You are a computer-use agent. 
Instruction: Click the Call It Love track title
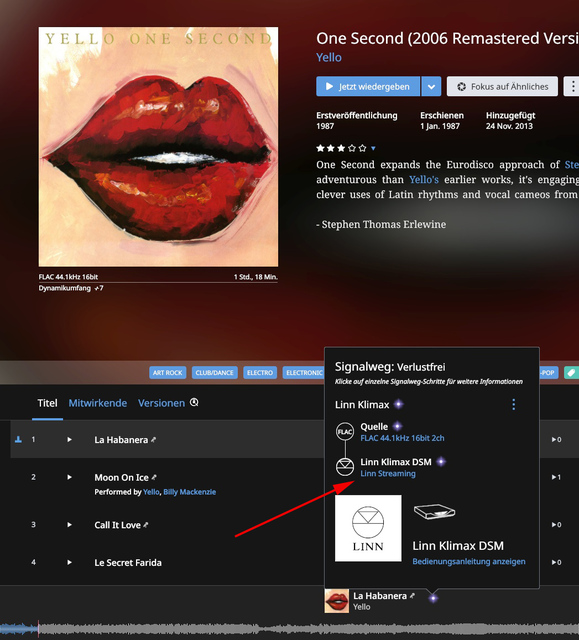pyautogui.click(x=118, y=525)
